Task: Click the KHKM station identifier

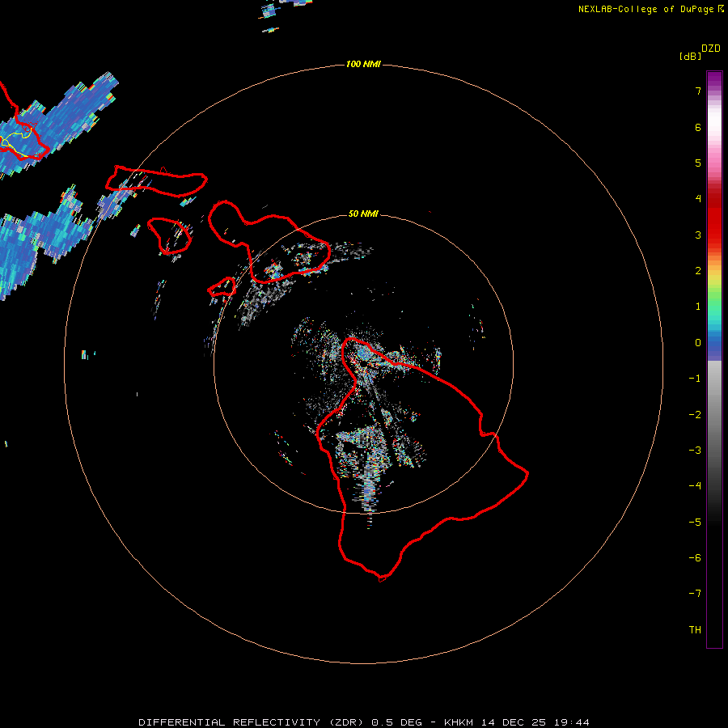Action: coord(459,722)
